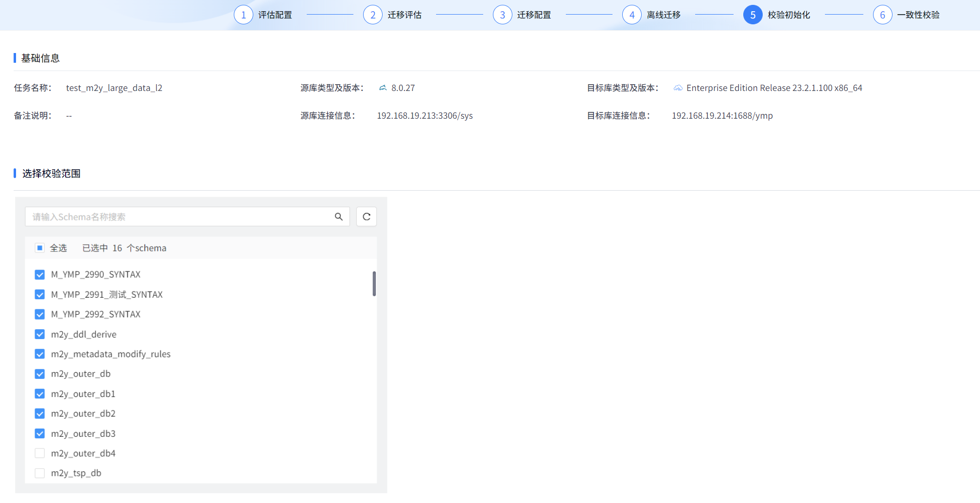Select source connection 192.168.19.213:3306/sys

(425, 116)
